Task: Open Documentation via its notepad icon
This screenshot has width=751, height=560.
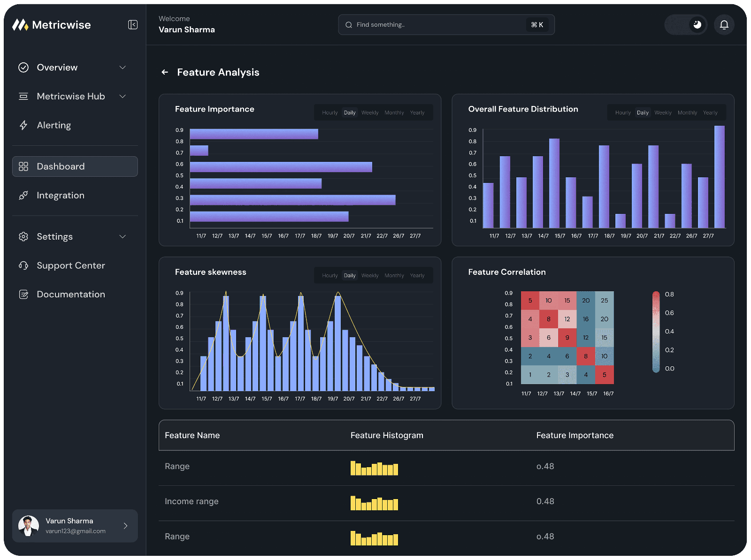Action: coord(23,295)
